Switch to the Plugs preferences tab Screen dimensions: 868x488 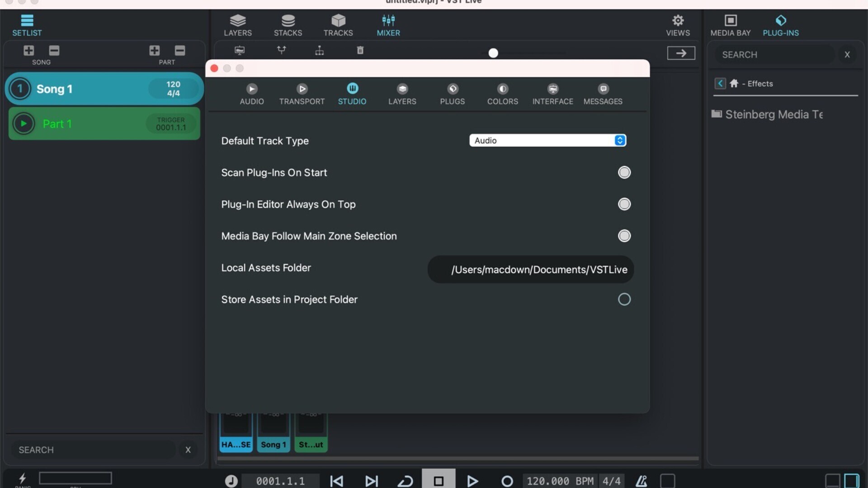[x=453, y=94]
